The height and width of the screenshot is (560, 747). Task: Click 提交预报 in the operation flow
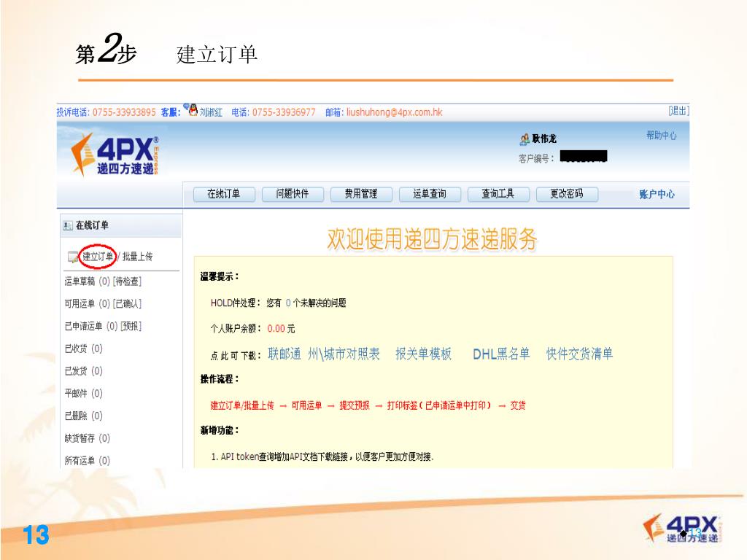(x=355, y=405)
